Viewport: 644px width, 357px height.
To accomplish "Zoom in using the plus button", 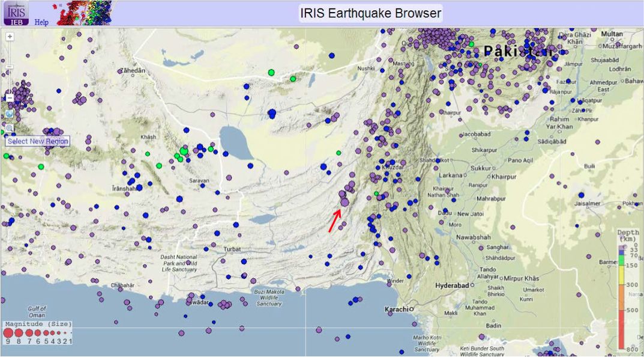I will (x=9, y=37).
